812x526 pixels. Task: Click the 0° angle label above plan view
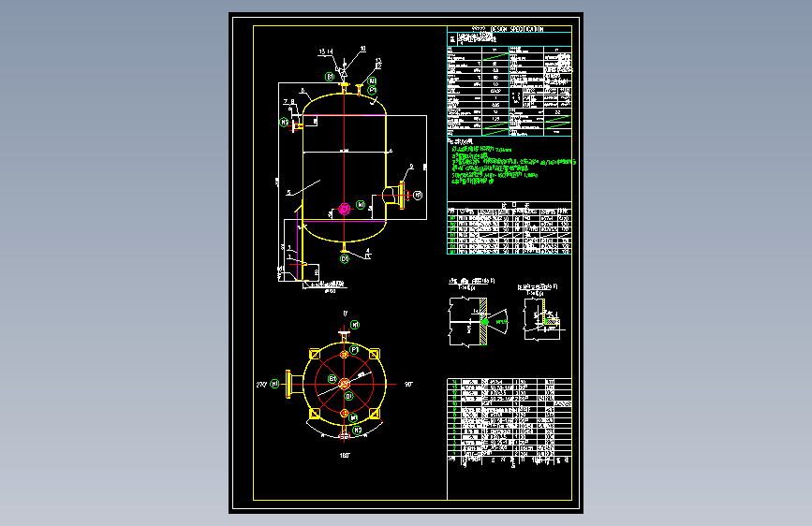(x=346, y=314)
